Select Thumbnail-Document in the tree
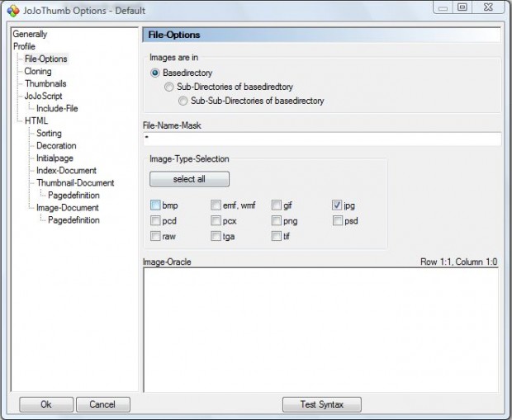The height and width of the screenshot is (420, 512). 75,182
